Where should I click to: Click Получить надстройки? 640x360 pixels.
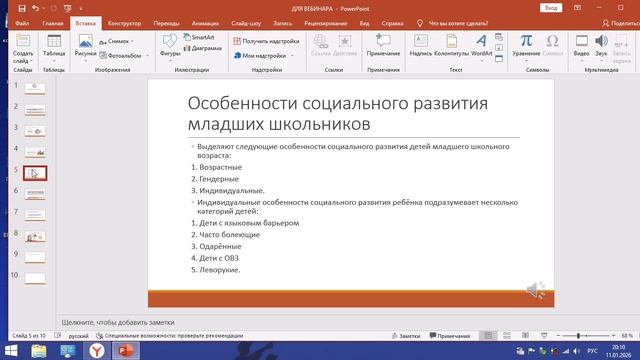coord(267,41)
